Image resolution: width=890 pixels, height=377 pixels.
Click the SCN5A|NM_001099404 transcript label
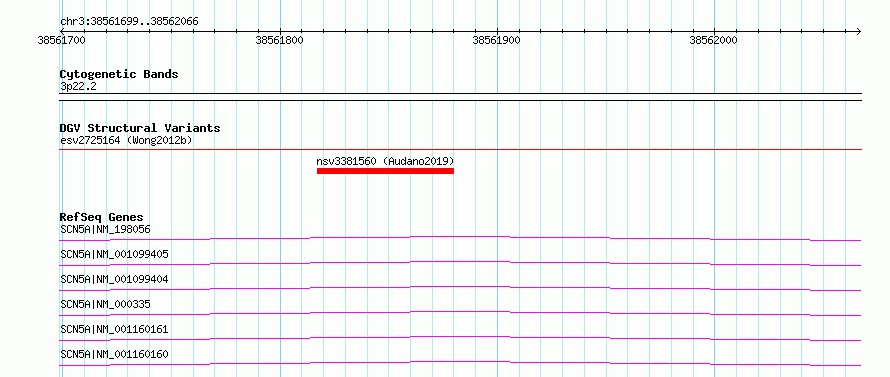(114, 279)
